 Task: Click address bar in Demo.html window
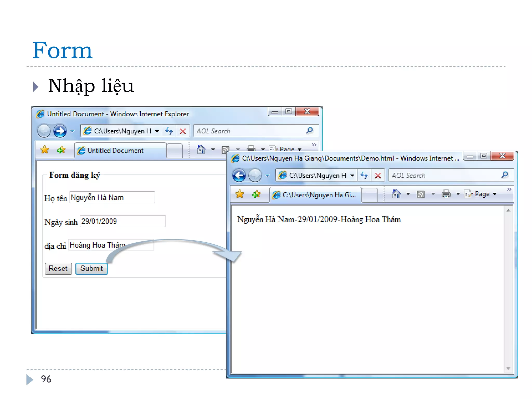point(316,175)
